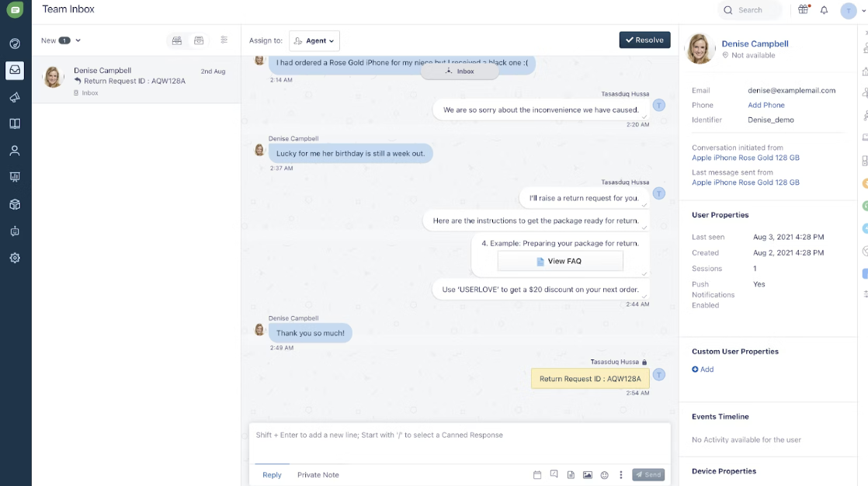Open the Team Inbox sidebar icon
This screenshot has width=868, height=486.
coord(15,70)
